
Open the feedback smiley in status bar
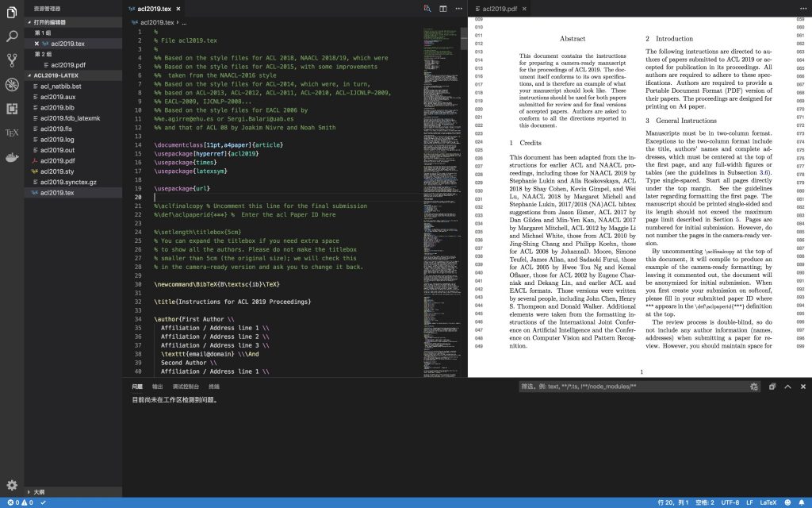(788, 502)
